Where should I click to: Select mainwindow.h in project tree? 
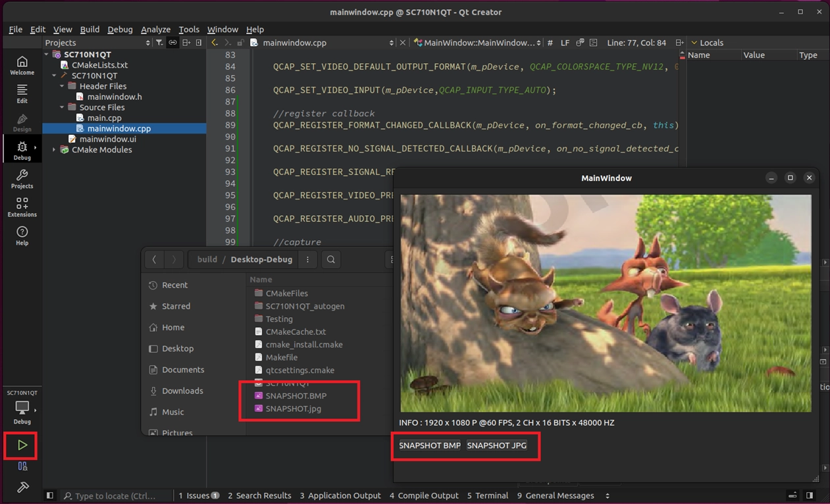115,97
